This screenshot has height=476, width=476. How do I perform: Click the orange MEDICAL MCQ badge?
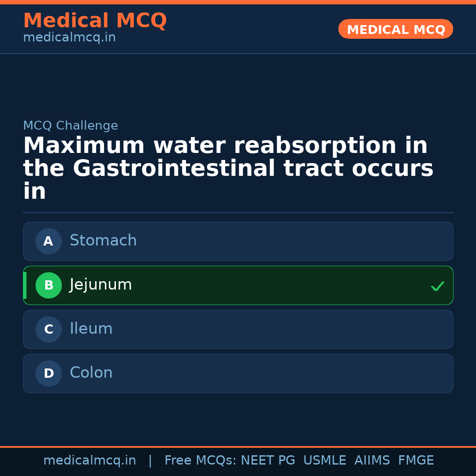pos(395,29)
